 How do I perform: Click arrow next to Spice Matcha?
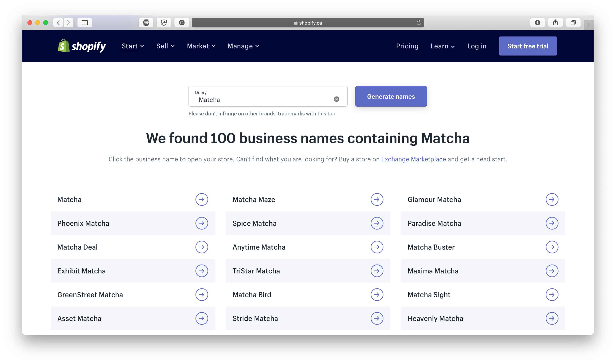[x=377, y=223]
